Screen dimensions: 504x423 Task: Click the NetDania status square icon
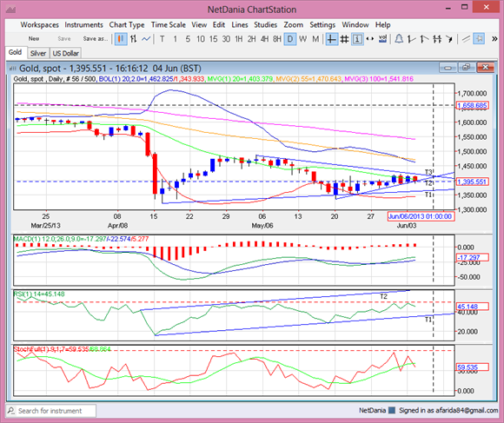click(x=392, y=410)
